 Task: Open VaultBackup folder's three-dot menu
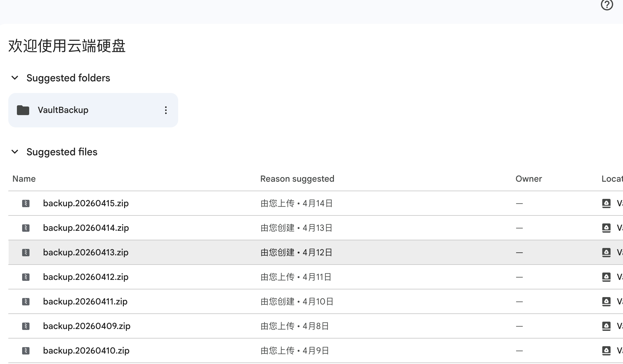[x=166, y=110]
